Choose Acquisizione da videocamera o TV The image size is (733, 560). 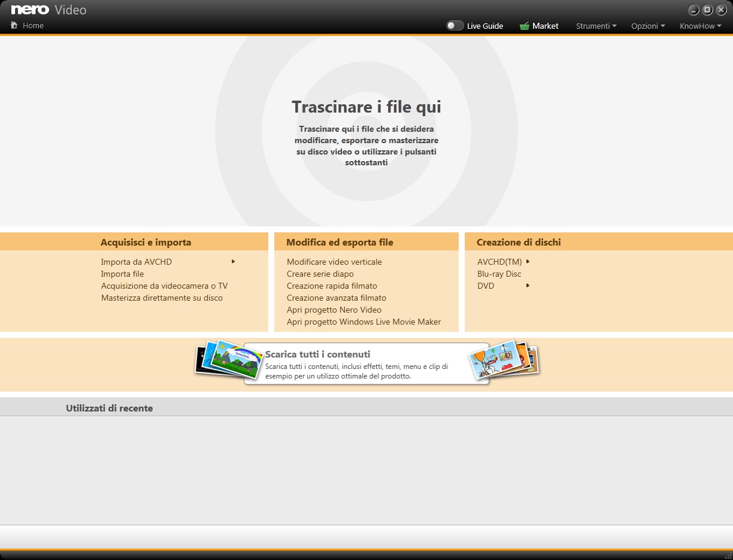(164, 286)
